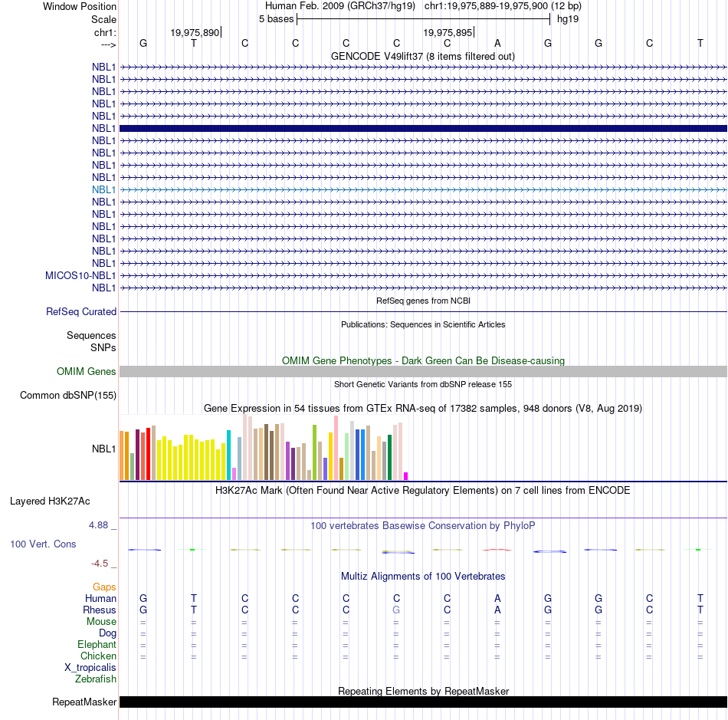The height and width of the screenshot is (720, 728).
Task: Click the Chicken species label
Action: click(98, 656)
